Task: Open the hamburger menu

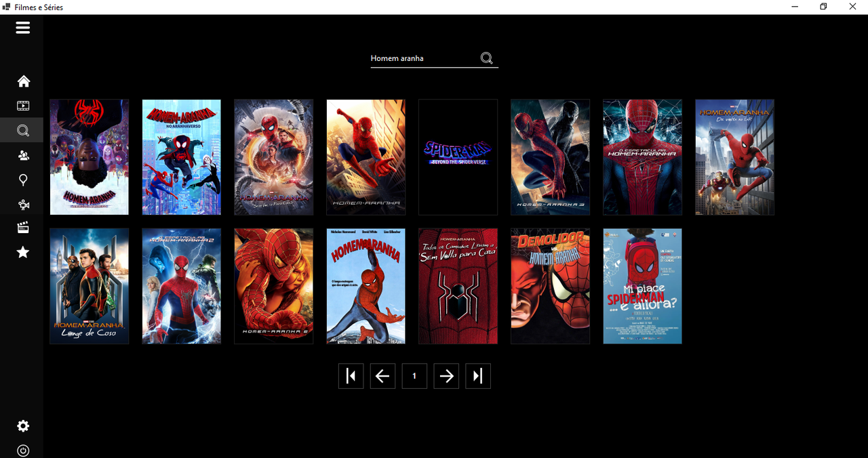Action: tap(23, 28)
